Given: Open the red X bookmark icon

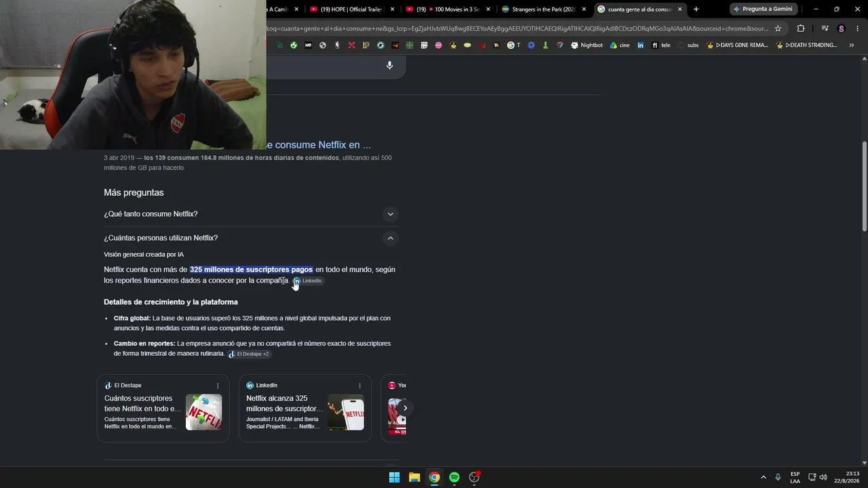Looking at the screenshot, I should point(351,45).
